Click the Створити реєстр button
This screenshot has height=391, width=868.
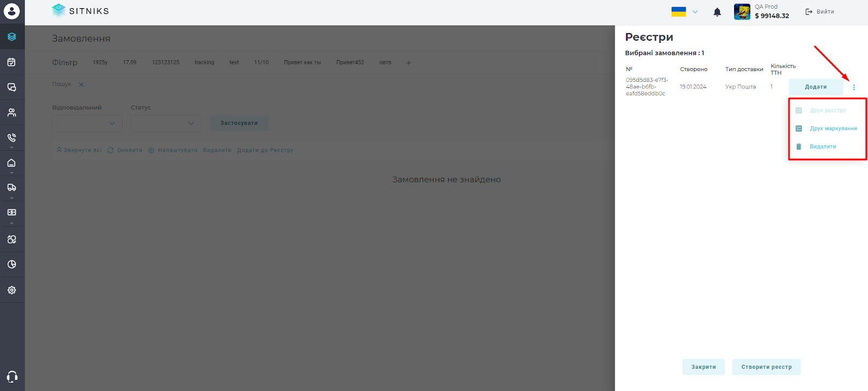point(767,367)
